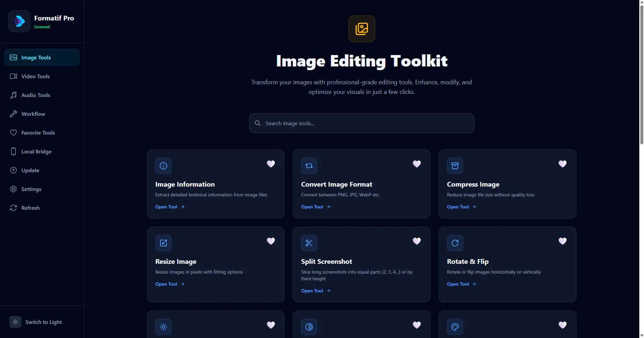Click the Split Screenshot scissors icon

[x=309, y=243]
